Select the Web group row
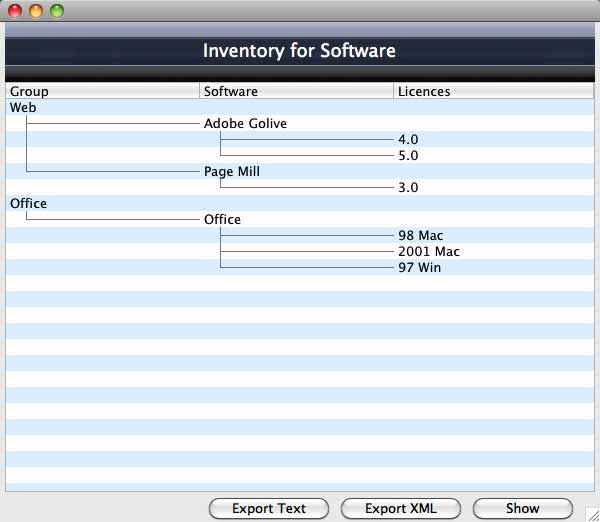The image size is (600, 522). point(23,107)
